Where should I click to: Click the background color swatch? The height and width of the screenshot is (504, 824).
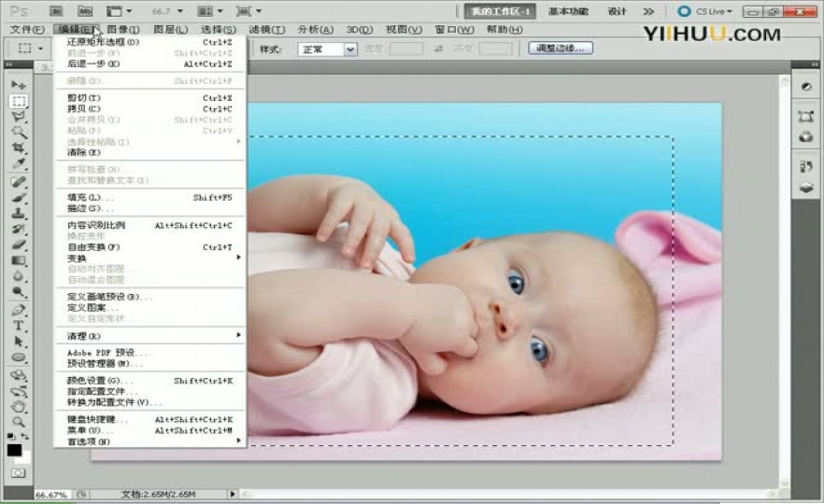(x=26, y=458)
